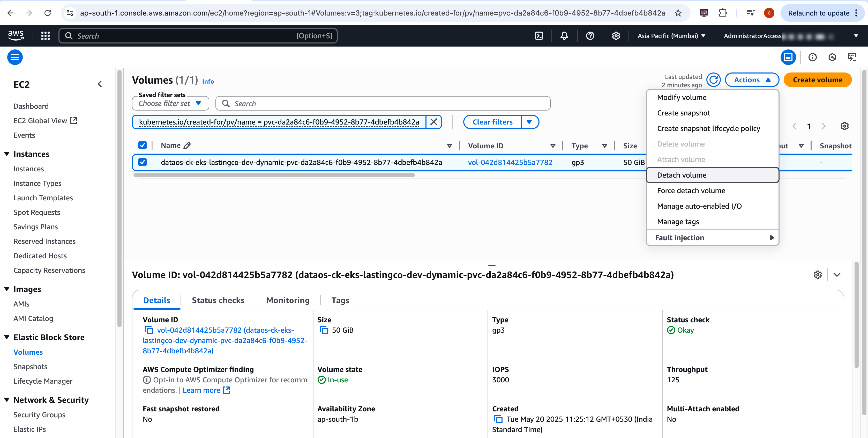Open table preferences gear icon
Screen dimensions: 868x438
844,126
